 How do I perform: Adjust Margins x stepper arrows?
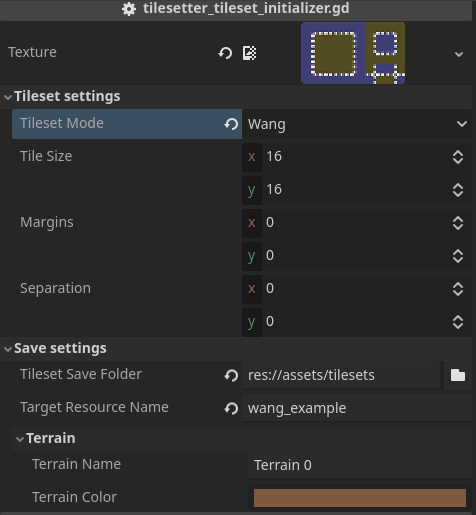tap(458, 223)
